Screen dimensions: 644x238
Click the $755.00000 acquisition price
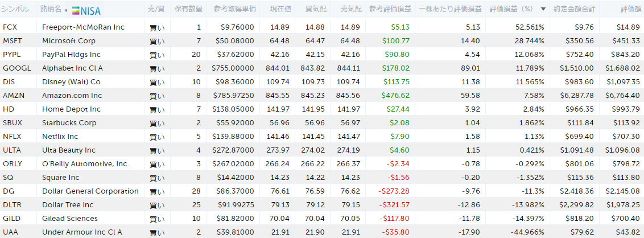coord(233,68)
